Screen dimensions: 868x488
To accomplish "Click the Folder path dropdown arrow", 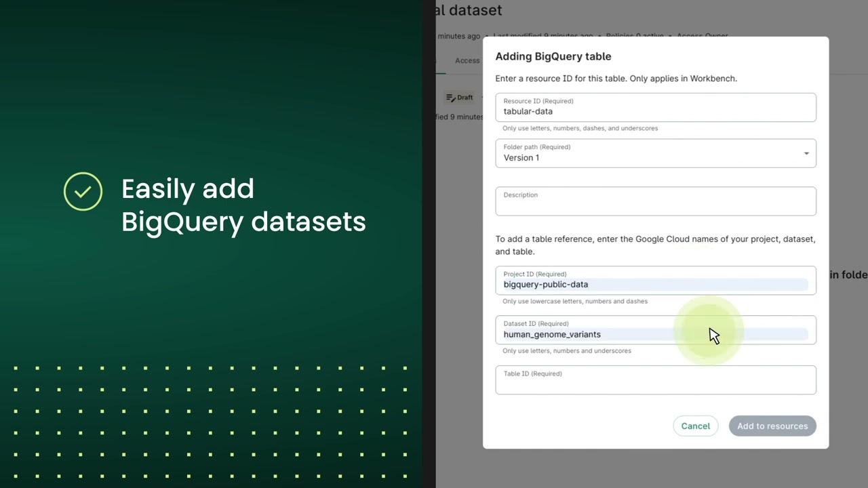I will (806, 154).
